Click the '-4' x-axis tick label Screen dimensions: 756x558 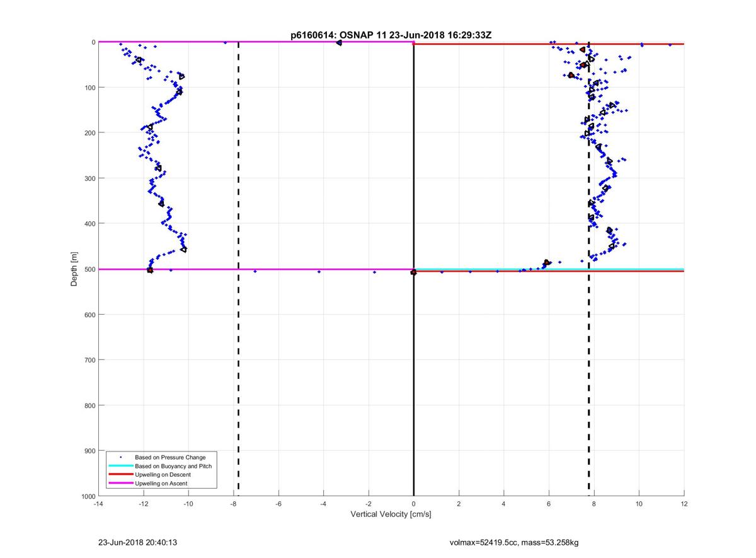coord(323,504)
